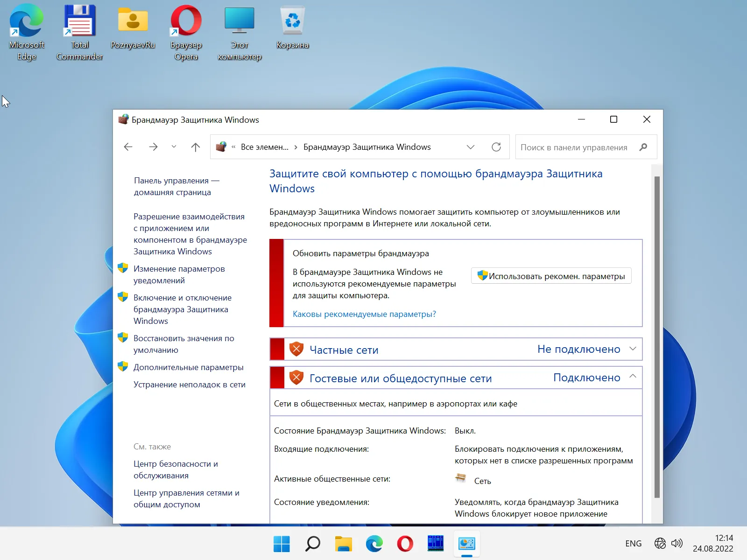Open 'Изменение параметров уведомлений' link
The width and height of the screenshot is (747, 560).
click(179, 274)
